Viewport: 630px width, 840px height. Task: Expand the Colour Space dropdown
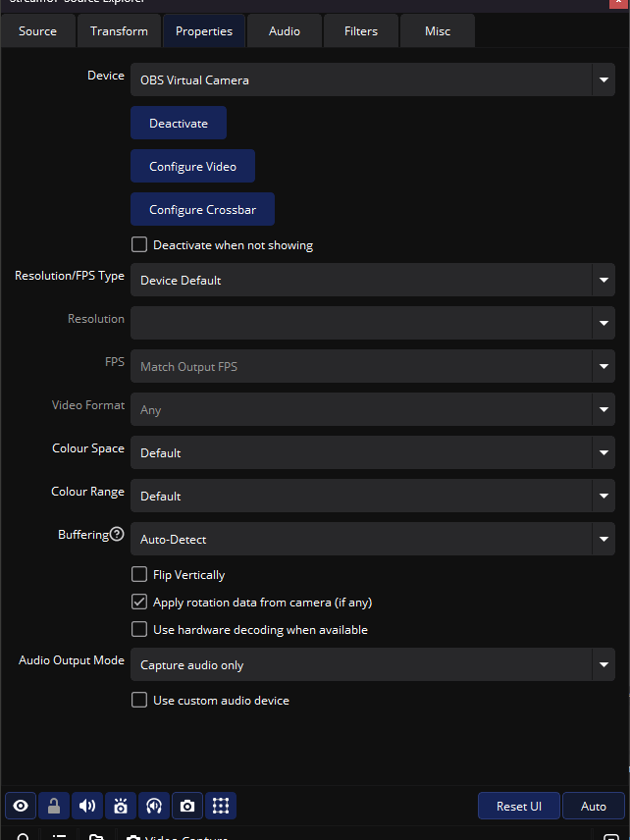coord(372,453)
